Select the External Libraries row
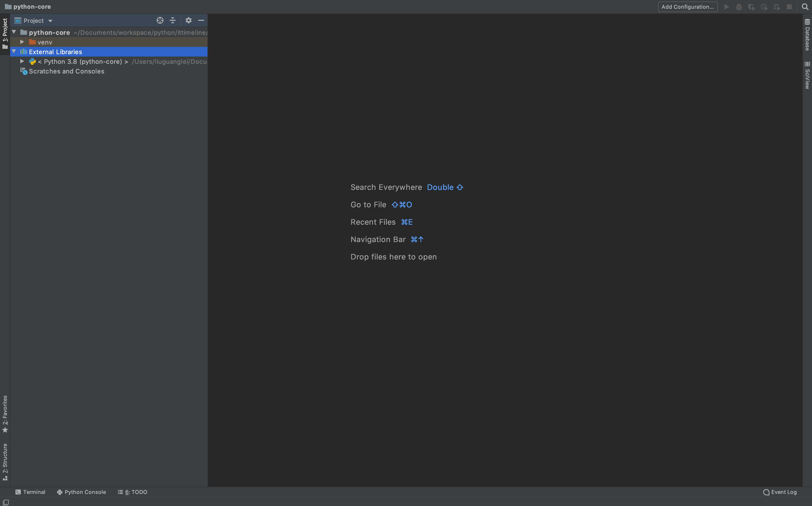Viewport: 812px width, 506px height. [x=109, y=52]
